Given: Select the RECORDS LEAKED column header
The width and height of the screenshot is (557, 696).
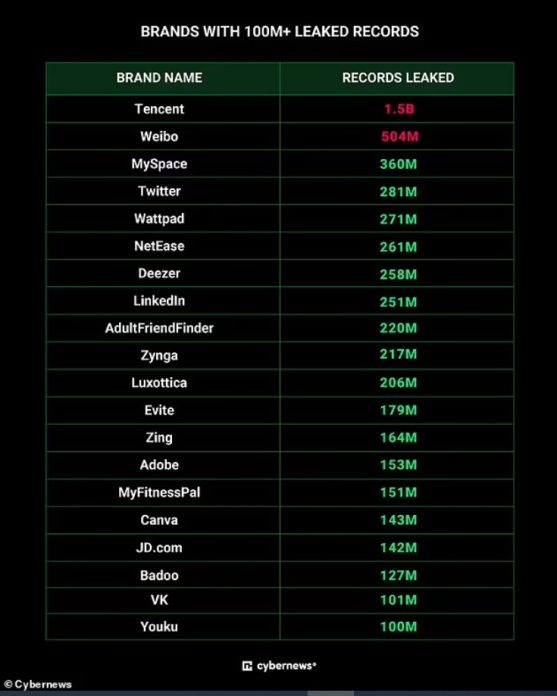Looking at the screenshot, I should tap(398, 78).
